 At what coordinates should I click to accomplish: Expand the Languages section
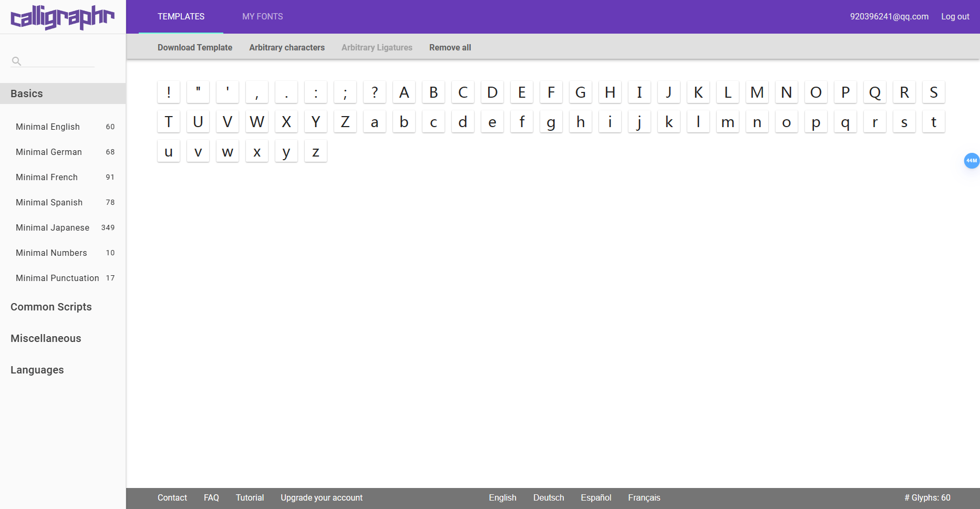37,370
